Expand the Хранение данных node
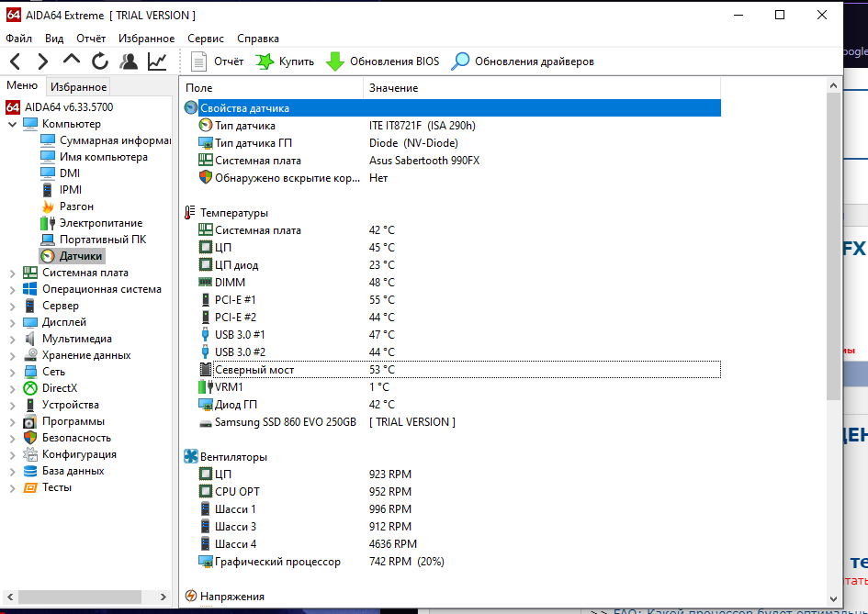Viewport: 868px width, 614px height. click(x=12, y=356)
